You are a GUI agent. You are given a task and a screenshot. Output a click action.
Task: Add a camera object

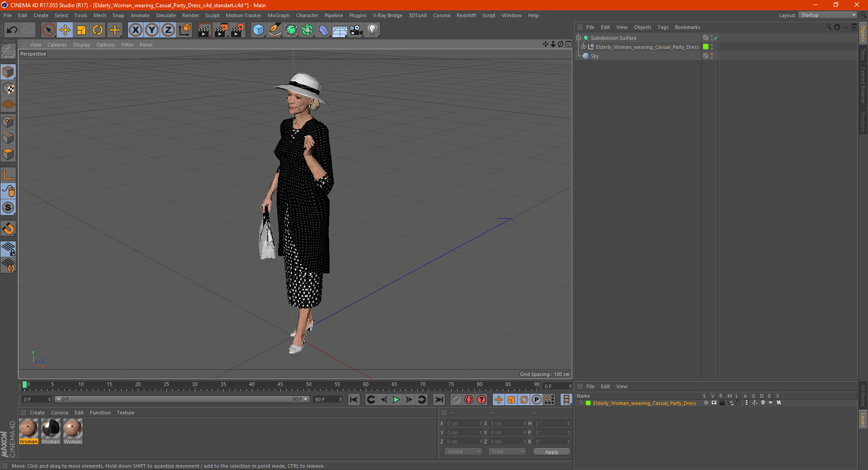click(x=356, y=30)
